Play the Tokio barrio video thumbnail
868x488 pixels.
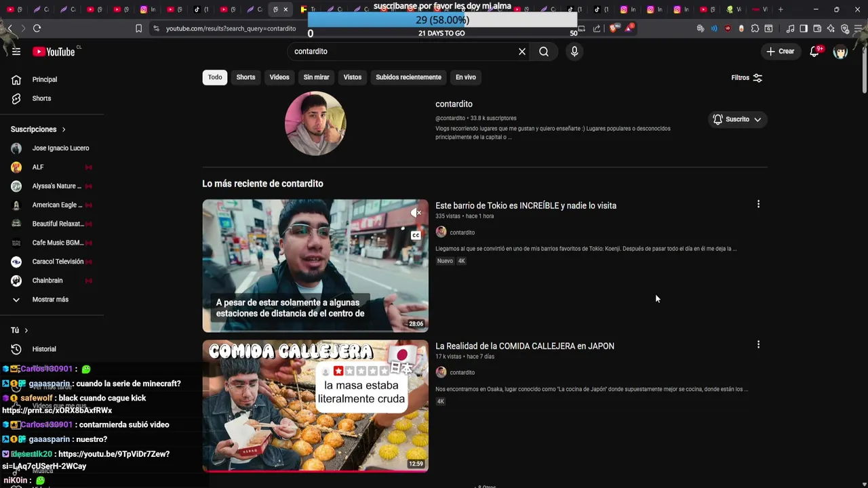click(315, 266)
